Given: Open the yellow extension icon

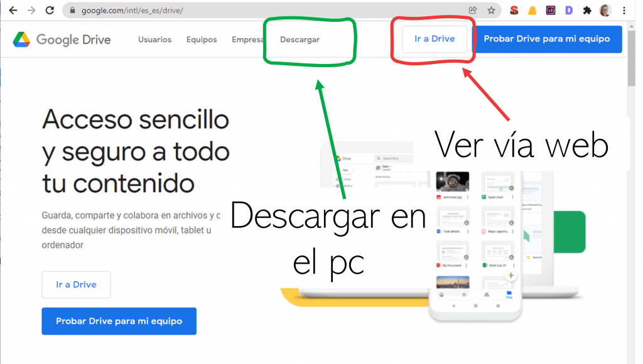Looking at the screenshot, I should coord(532,10).
